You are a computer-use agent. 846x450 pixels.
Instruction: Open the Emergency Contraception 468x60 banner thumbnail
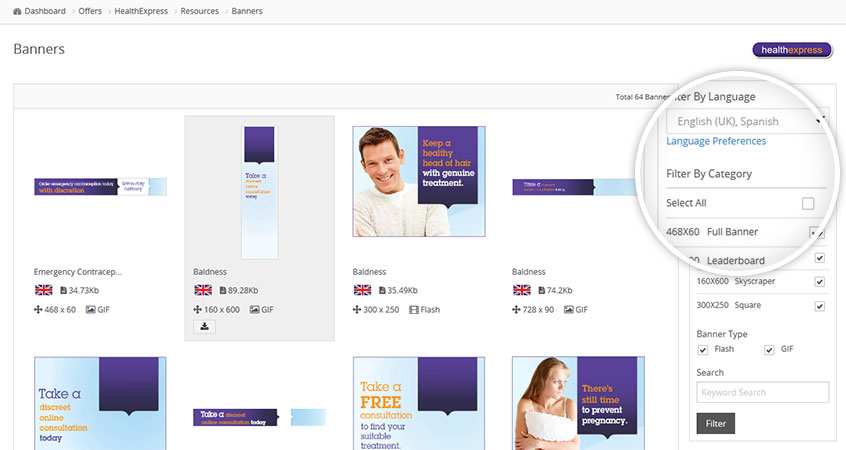click(x=100, y=187)
